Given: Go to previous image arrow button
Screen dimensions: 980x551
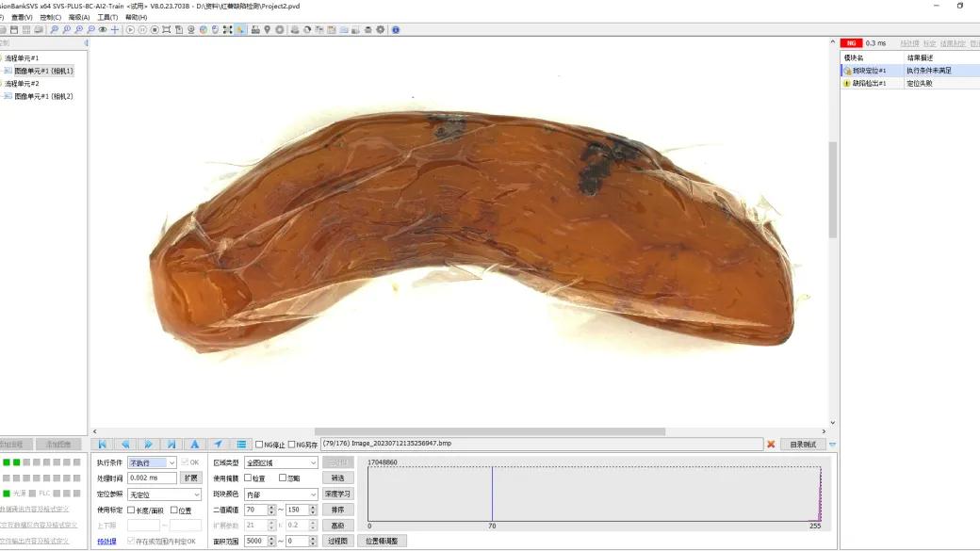Looking at the screenshot, I should tap(125, 445).
